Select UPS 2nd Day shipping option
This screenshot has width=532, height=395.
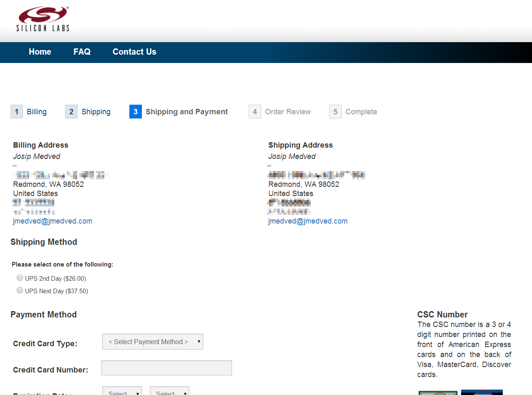click(x=20, y=278)
